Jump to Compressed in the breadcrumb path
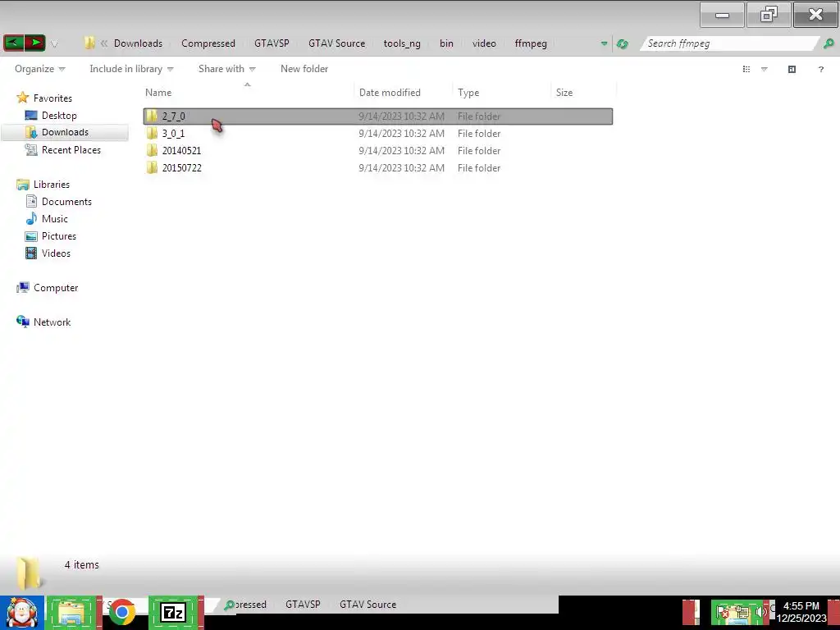Screen dimensions: 840x630 point(208,43)
